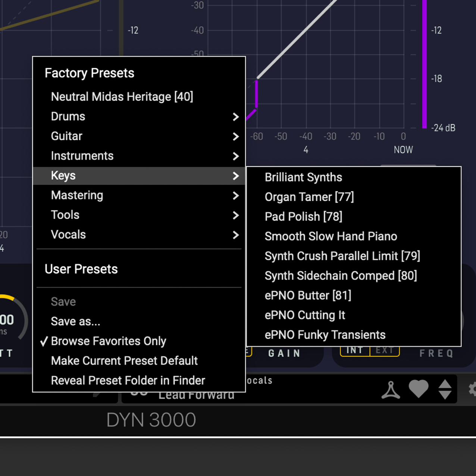
Task: Expand the Instruments preset submenu
Action: click(139, 156)
